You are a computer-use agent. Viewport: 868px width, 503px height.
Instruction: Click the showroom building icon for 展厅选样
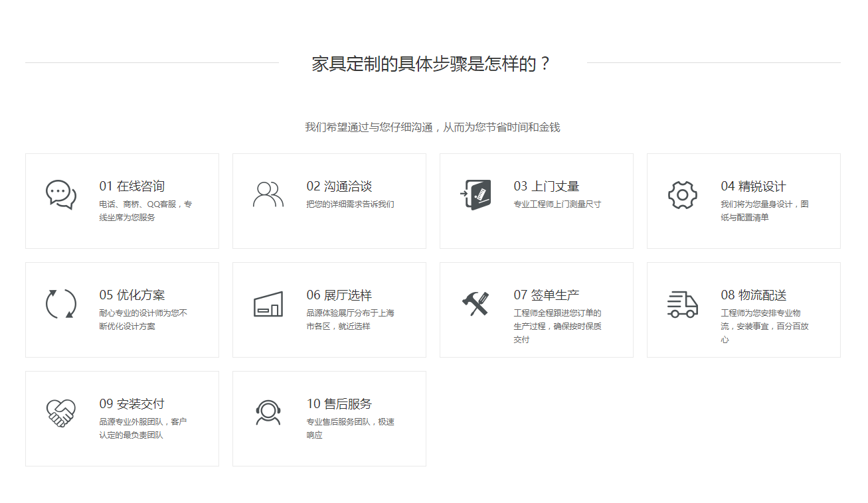click(268, 304)
